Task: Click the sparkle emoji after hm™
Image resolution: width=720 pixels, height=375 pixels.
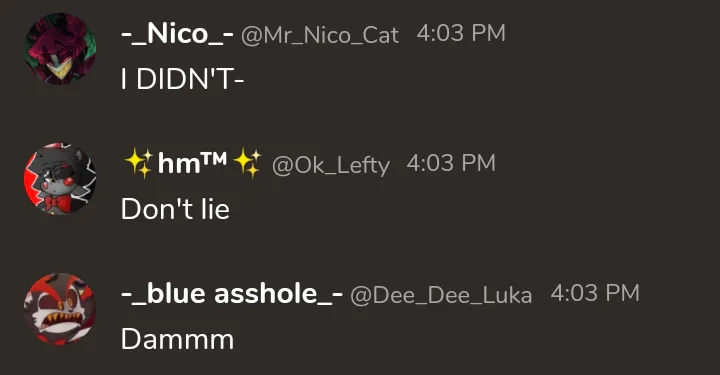Action: pyautogui.click(x=247, y=163)
